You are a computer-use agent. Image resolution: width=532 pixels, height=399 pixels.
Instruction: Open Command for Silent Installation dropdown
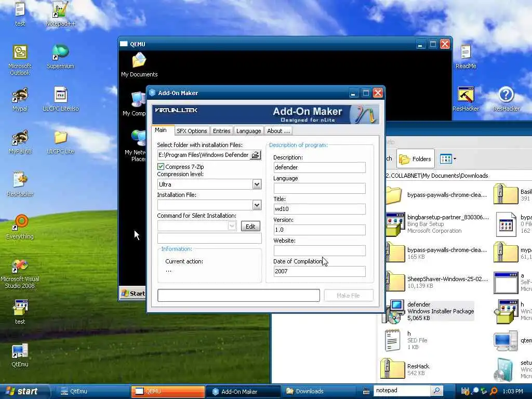pos(232,226)
